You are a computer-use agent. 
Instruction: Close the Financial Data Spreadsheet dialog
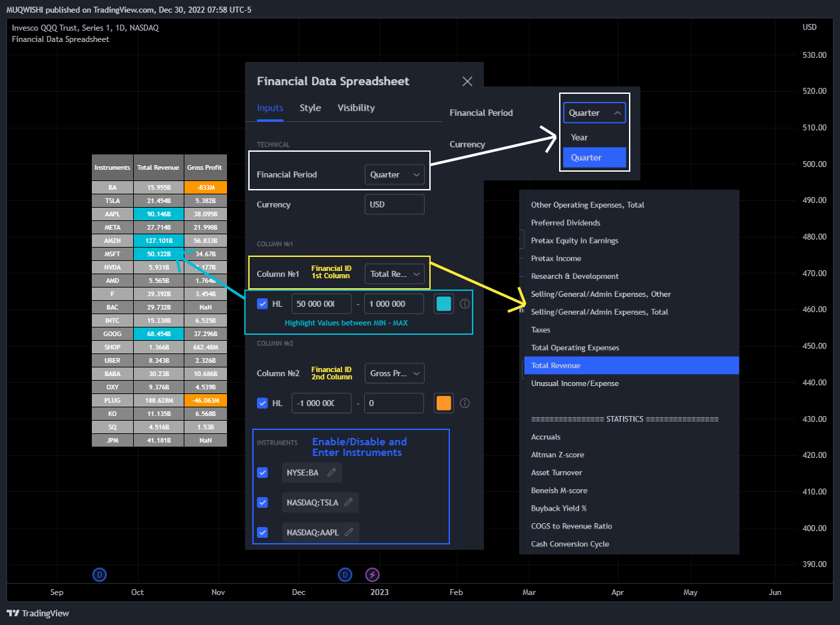tap(467, 81)
